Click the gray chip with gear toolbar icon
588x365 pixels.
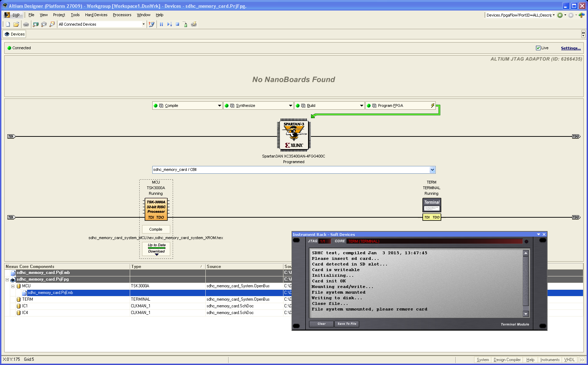(44, 24)
